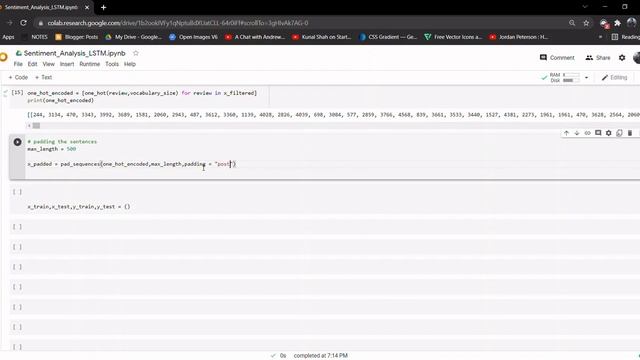Delete the active cell with trash icon
The height and width of the screenshot is (360, 640).
(x=630, y=133)
